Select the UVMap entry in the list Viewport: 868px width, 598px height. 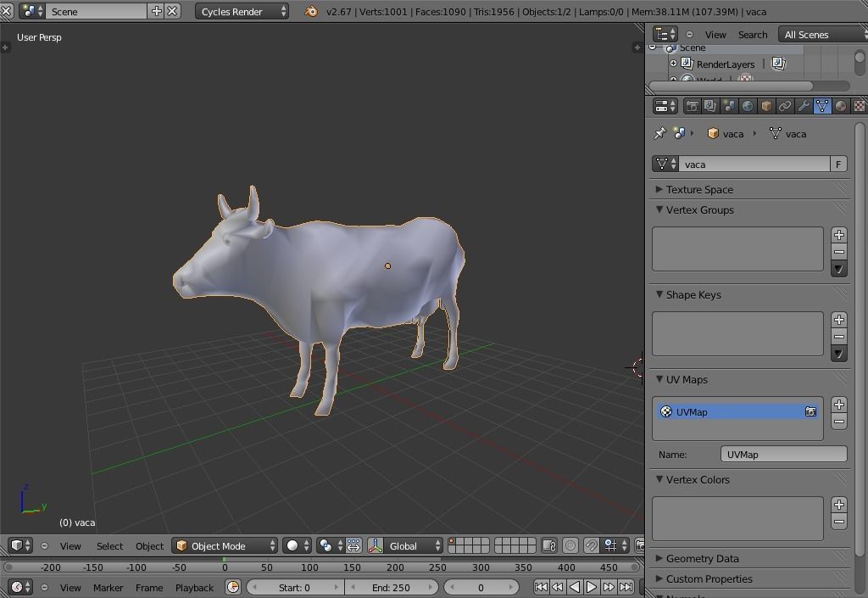pyautogui.click(x=738, y=411)
